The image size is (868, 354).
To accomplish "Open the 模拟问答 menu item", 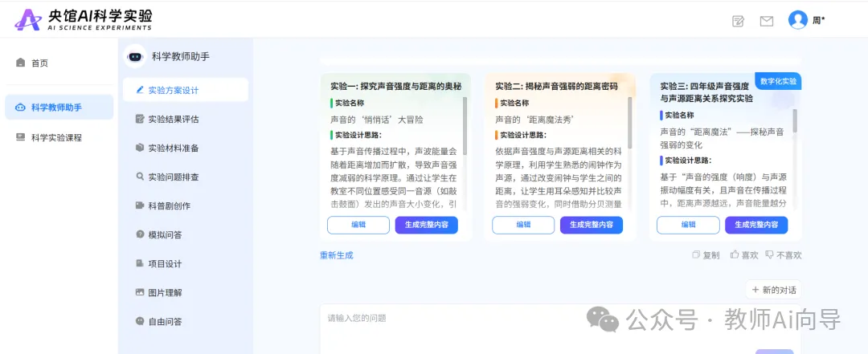I will pyautogui.click(x=186, y=234).
